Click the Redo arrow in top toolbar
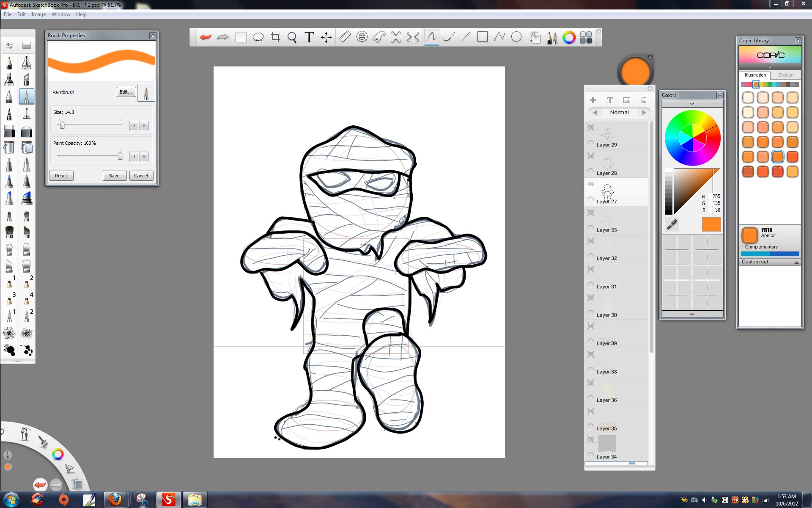Viewport: 812px width, 508px height. click(222, 37)
